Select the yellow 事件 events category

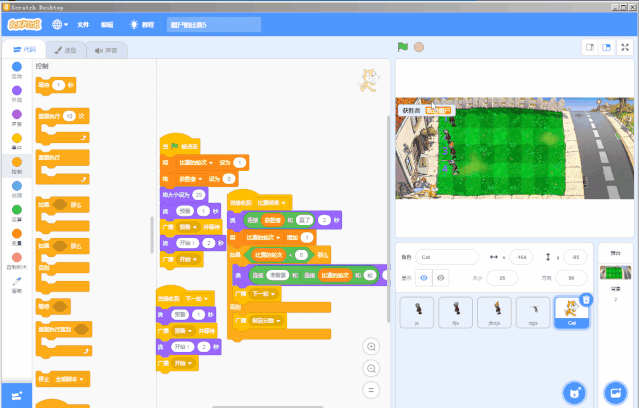point(17,138)
